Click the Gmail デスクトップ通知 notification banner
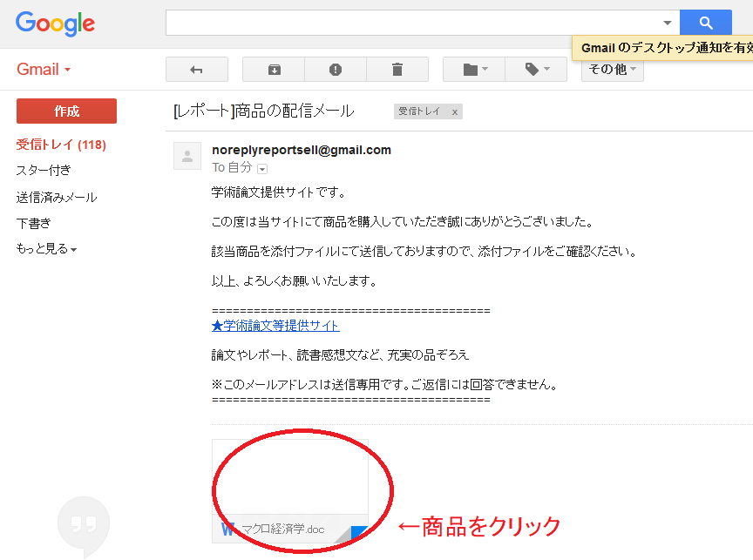This screenshot has height=560, width=753. click(x=662, y=48)
